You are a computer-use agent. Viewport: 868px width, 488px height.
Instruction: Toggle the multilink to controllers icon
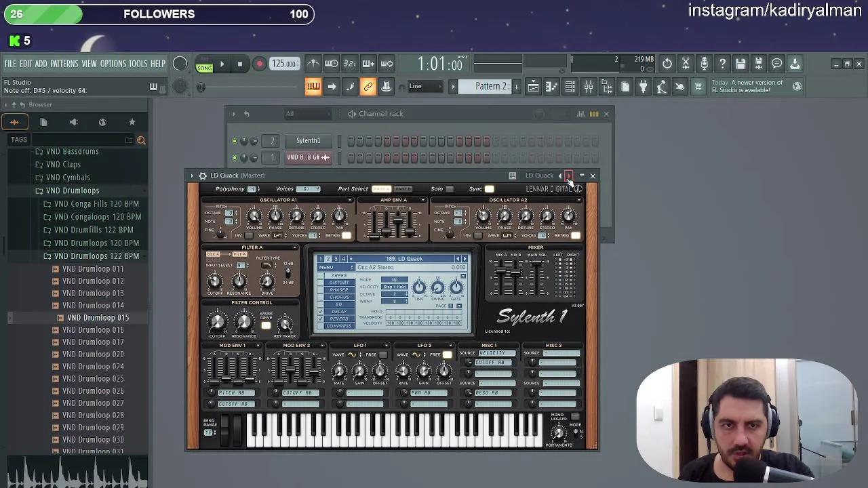point(368,87)
